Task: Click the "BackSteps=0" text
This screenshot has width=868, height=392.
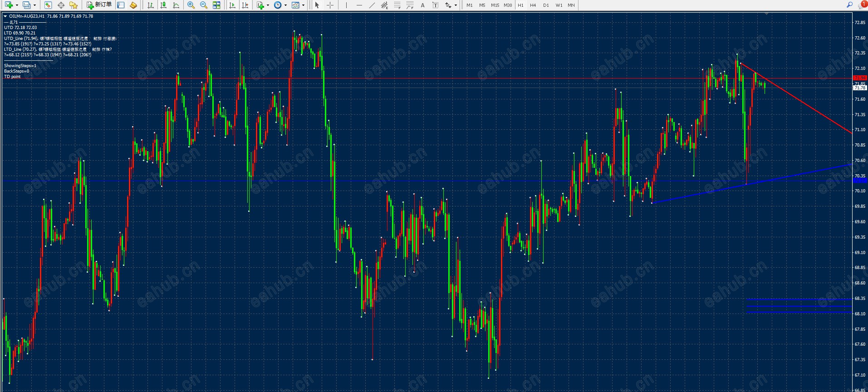Action: 16,71
